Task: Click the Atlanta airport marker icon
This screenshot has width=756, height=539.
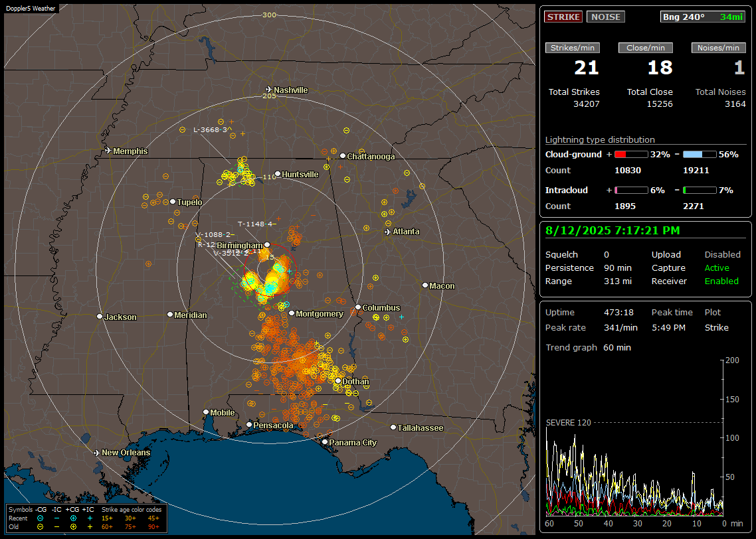Action: pos(388,232)
